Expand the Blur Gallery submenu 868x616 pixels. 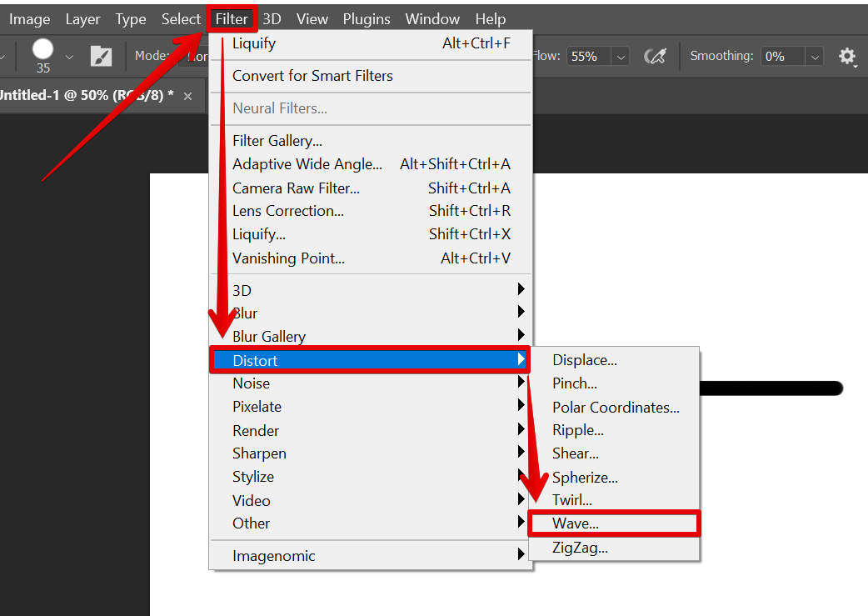tap(269, 337)
